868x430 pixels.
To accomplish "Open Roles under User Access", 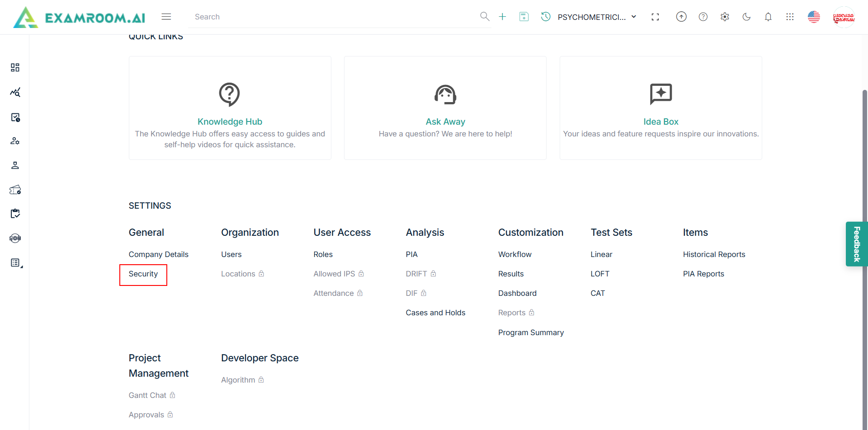I will [x=323, y=255].
